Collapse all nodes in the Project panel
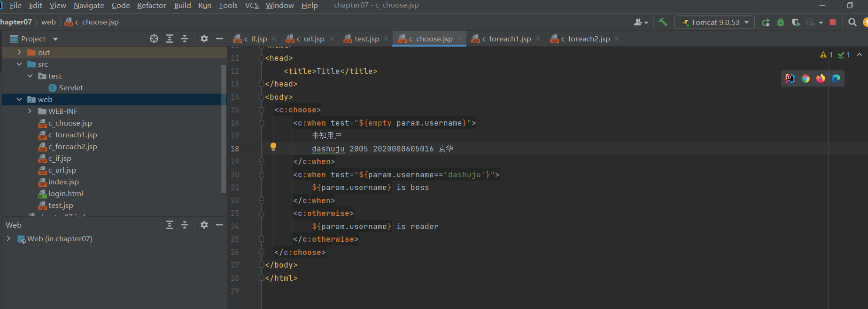The height and width of the screenshot is (309, 868). [x=185, y=39]
